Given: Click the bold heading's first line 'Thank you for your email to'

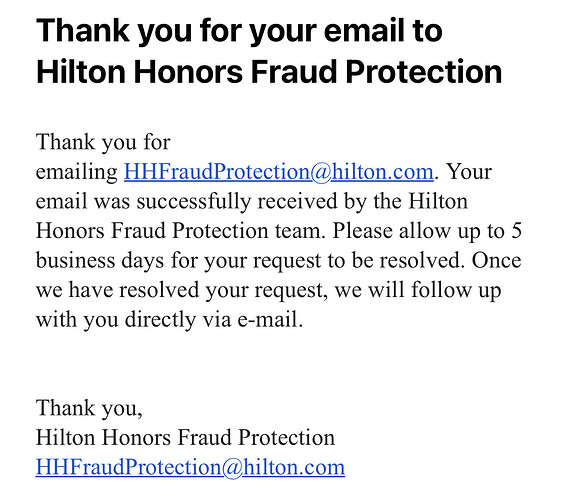Looking at the screenshot, I should click(x=240, y=32).
